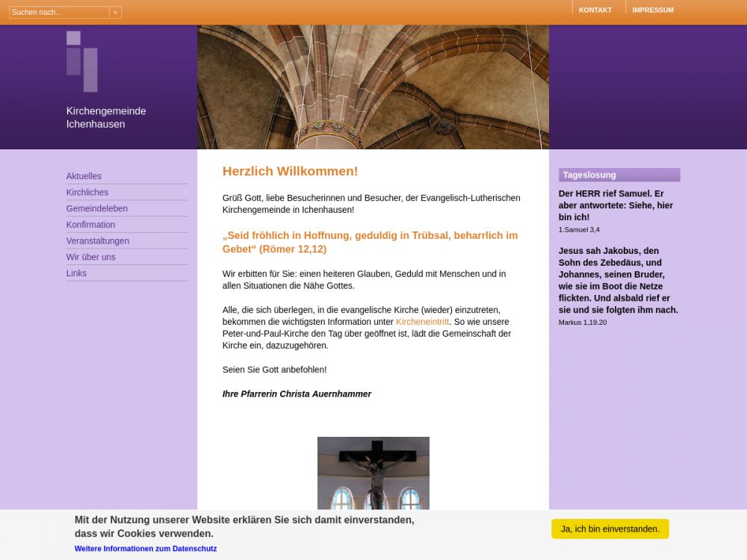Accept cookies with 'Ja, ich bin einverstanden.'
This screenshot has height=560, width=747.
point(610,529)
